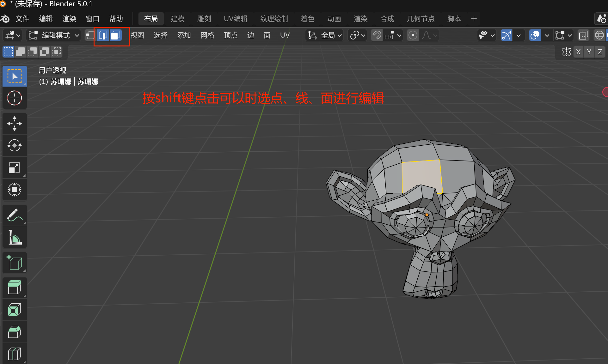The height and width of the screenshot is (364, 608).
Task: Activate the Inset Faces tool
Action: pos(14,310)
